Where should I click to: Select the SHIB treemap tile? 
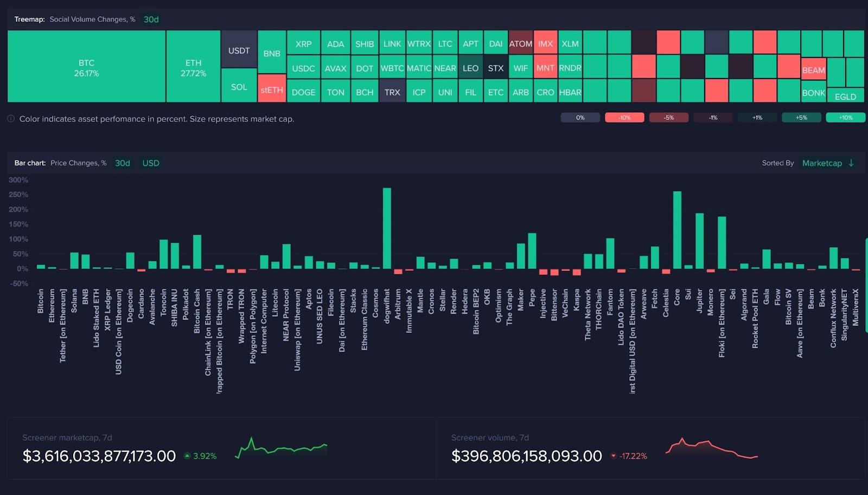point(365,42)
